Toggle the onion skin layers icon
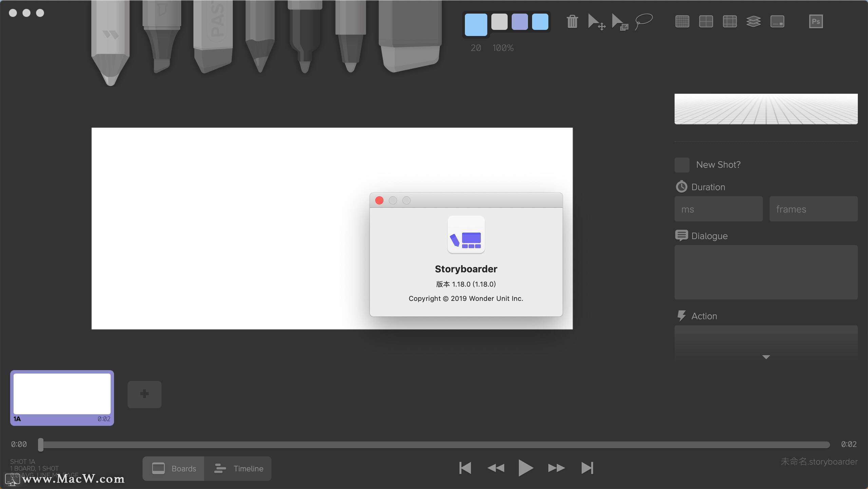The image size is (868, 489). coord(753,22)
